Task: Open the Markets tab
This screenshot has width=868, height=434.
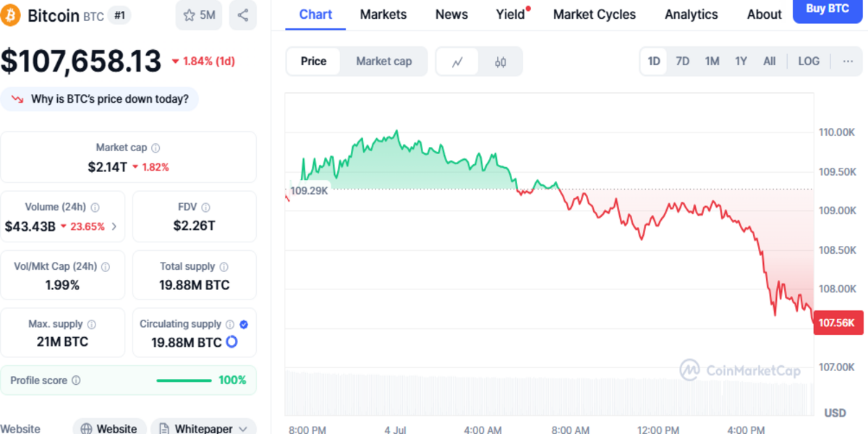Action: (383, 14)
